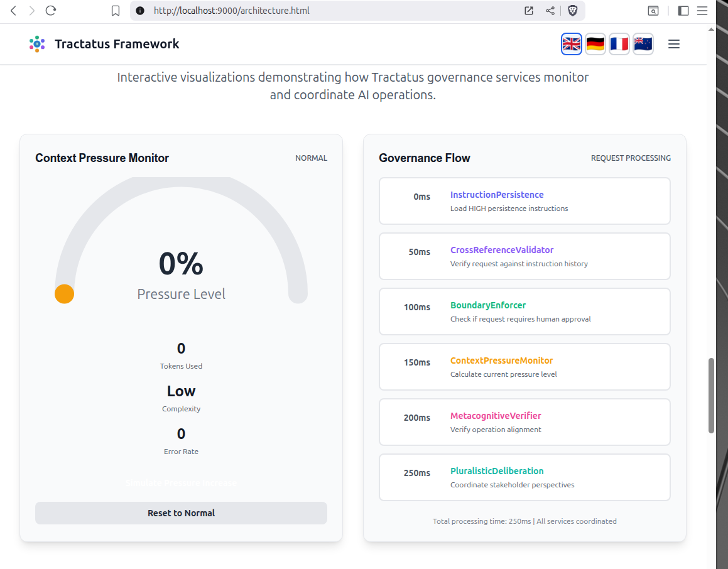Select the New Zealand flag language option
The height and width of the screenshot is (569, 728).
click(x=643, y=44)
